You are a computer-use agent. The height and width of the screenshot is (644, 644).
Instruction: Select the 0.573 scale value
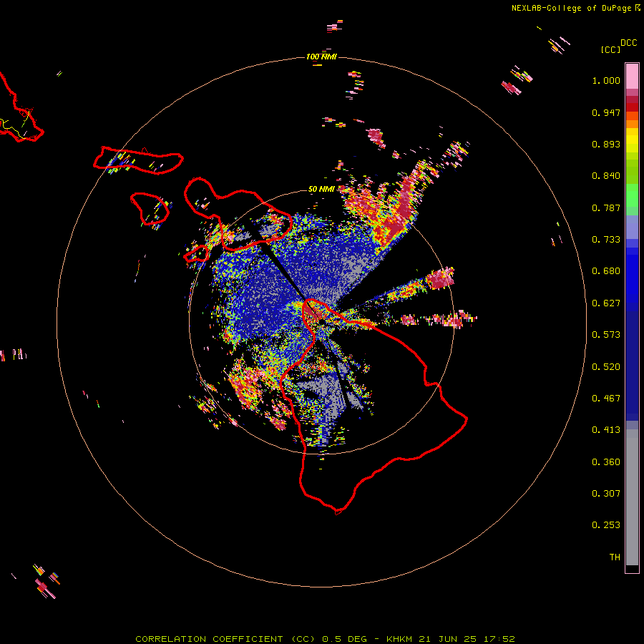pos(606,335)
